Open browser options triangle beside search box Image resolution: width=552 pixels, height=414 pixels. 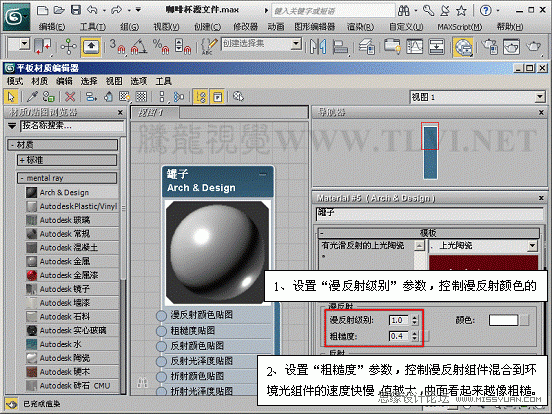(12, 126)
